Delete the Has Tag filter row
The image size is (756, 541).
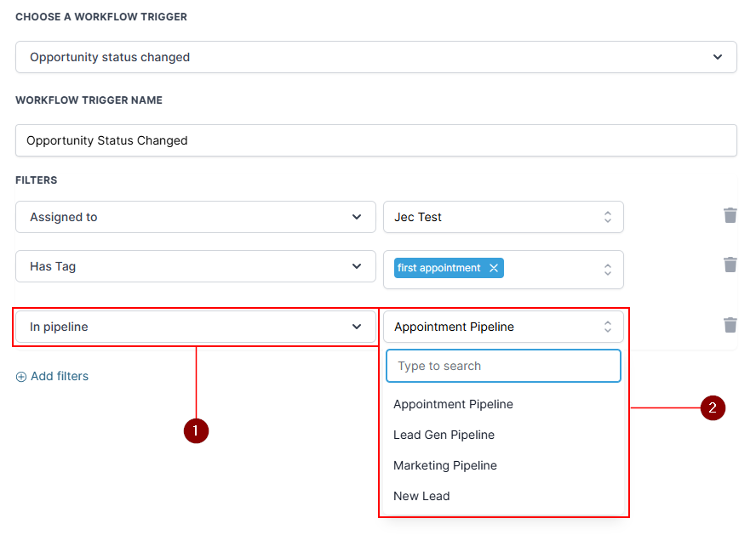[730, 265]
